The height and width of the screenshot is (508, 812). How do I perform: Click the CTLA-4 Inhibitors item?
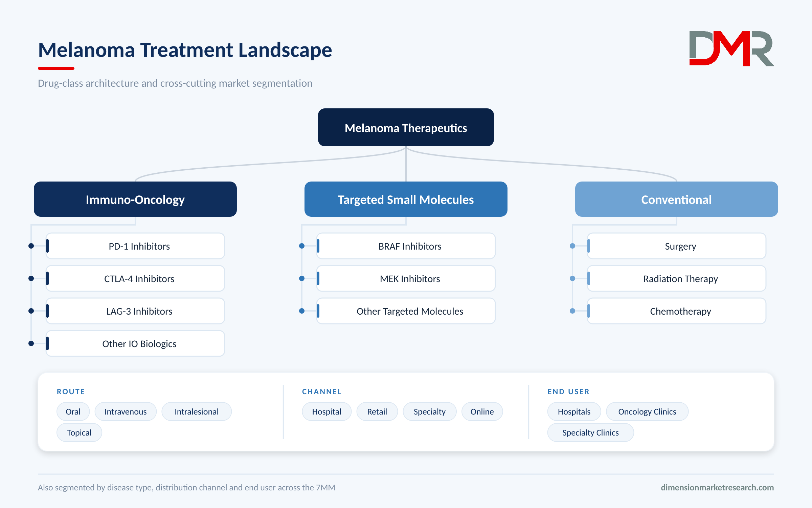click(x=135, y=278)
